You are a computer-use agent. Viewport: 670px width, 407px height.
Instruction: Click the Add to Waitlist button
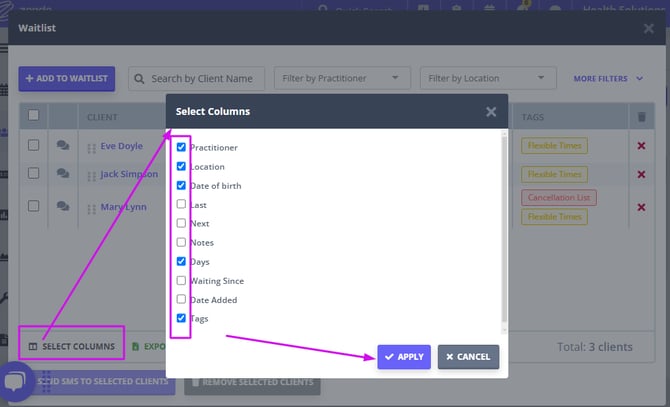coord(67,78)
